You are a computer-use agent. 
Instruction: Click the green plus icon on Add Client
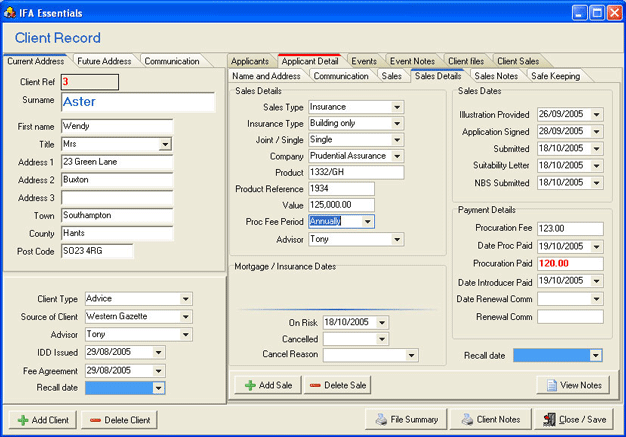(23, 420)
